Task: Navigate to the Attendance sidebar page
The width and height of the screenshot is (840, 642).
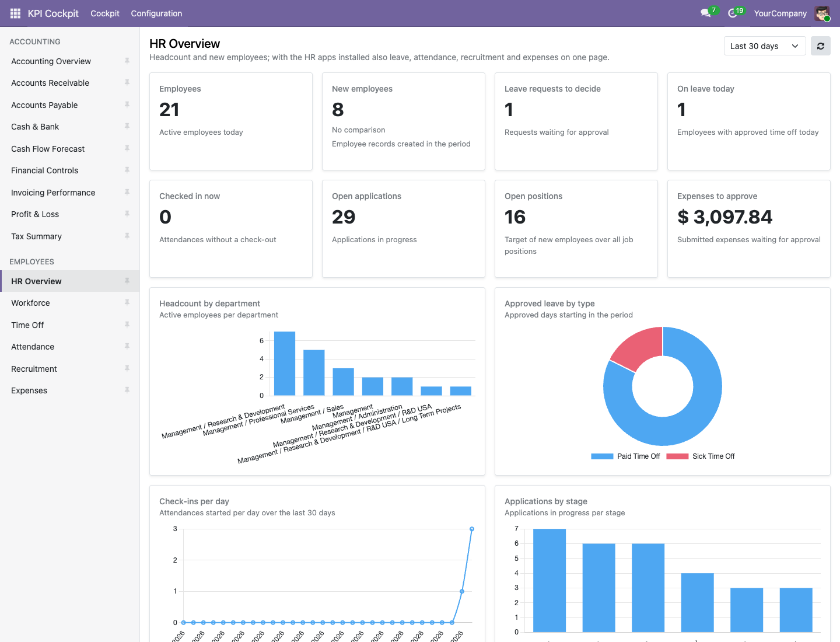Action: 70,347
